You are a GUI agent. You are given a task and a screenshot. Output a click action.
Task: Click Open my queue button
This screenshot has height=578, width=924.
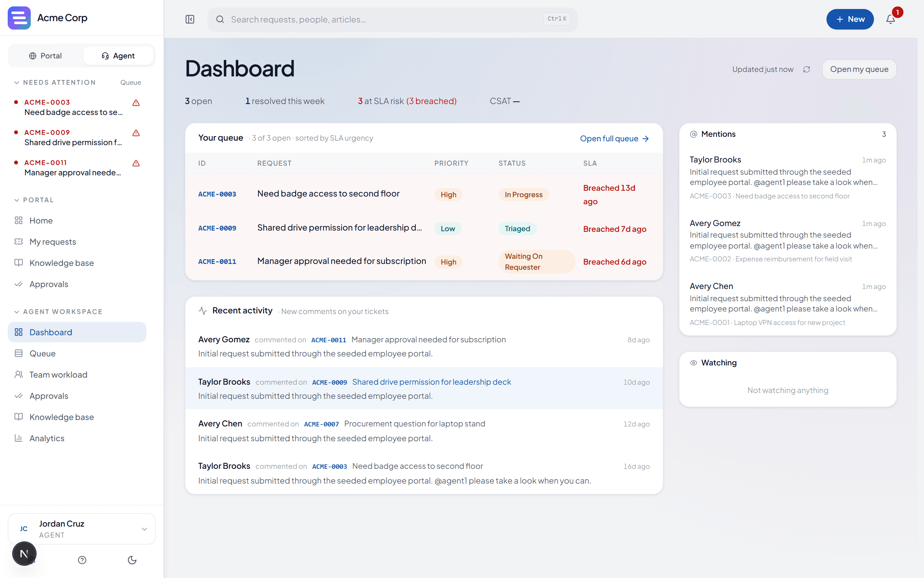click(x=859, y=69)
